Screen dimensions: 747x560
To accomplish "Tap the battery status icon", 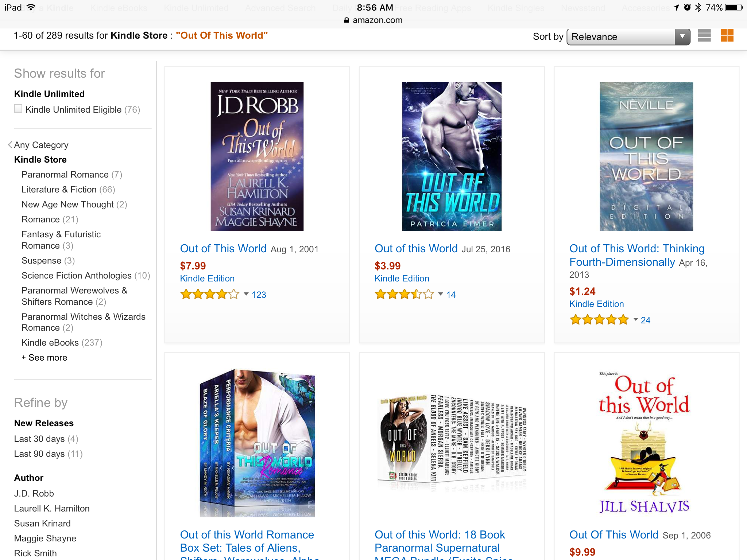I will pyautogui.click(x=734, y=8).
